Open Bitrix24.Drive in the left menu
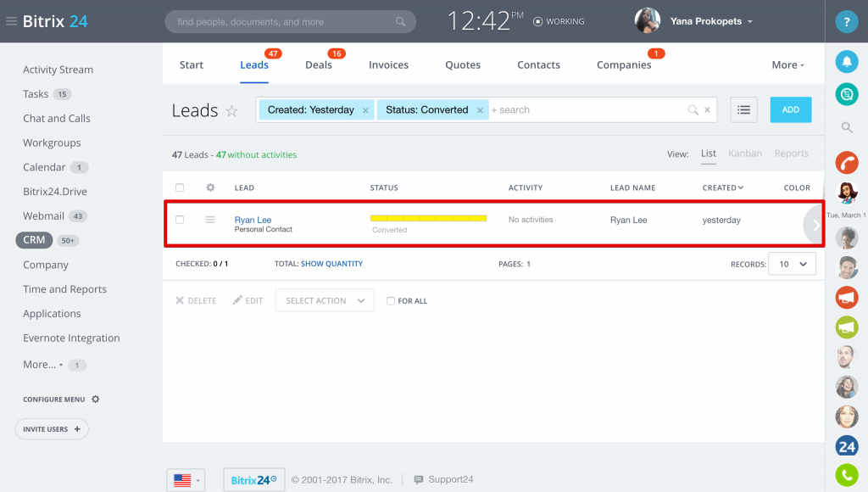 coord(55,192)
